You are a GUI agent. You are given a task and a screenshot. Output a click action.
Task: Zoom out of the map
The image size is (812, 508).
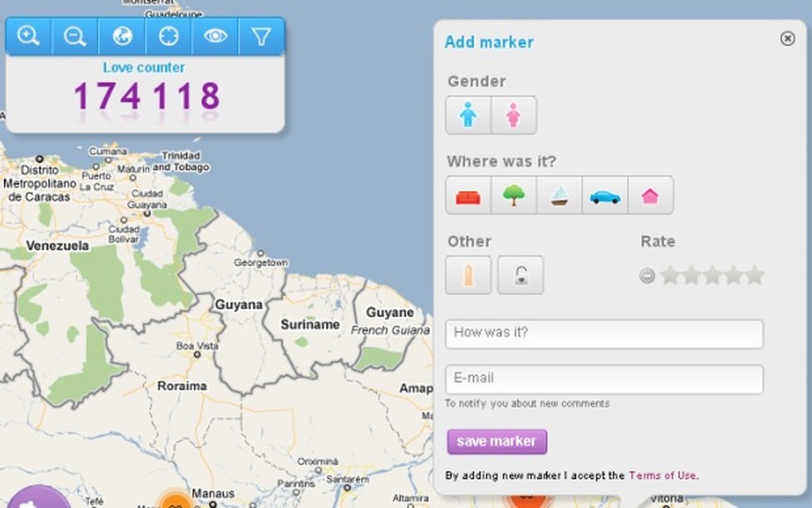point(75,36)
